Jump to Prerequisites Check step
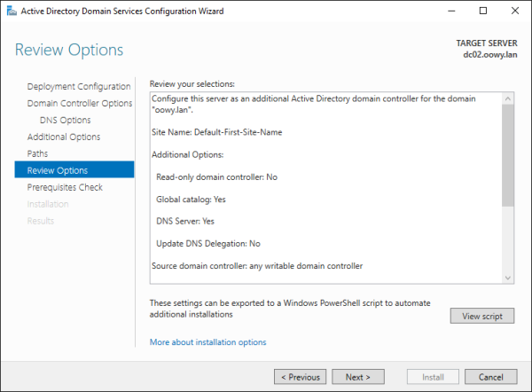Image resolution: width=532 pixels, height=392 pixels. tap(65, 187)
